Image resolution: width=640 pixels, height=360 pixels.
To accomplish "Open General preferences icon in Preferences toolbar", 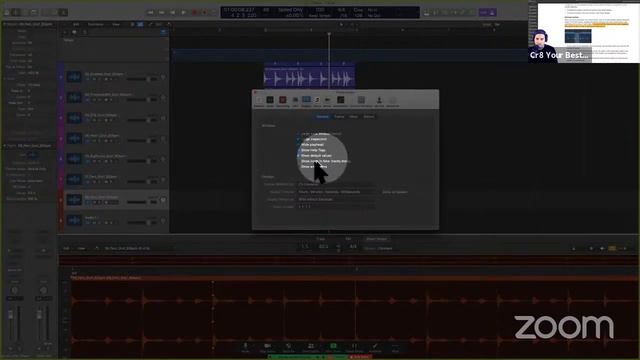I will pos(259,101).
